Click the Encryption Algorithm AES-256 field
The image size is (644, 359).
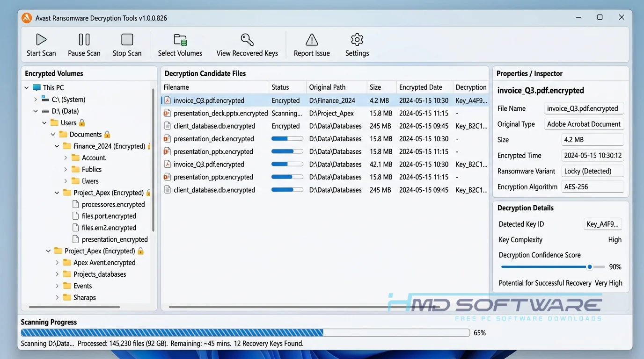coord(593,187)
